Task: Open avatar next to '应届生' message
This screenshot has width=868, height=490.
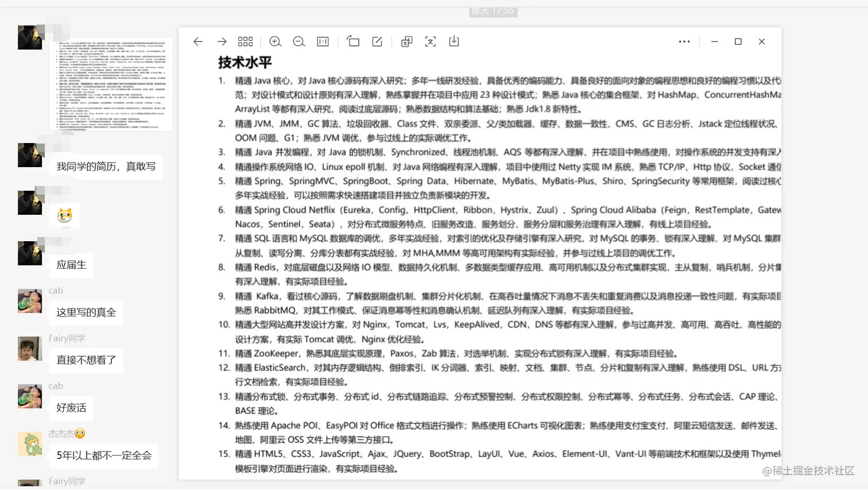Action: click(x=30, y=253)
